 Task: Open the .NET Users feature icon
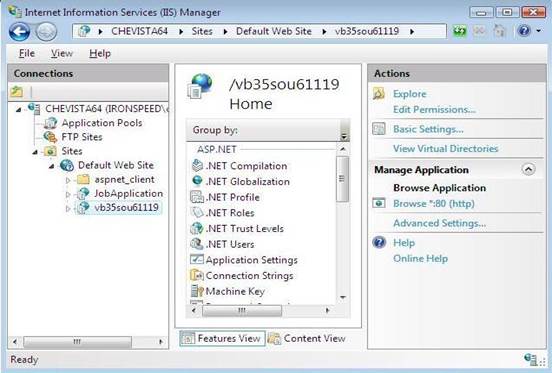[x=196, y=244]
